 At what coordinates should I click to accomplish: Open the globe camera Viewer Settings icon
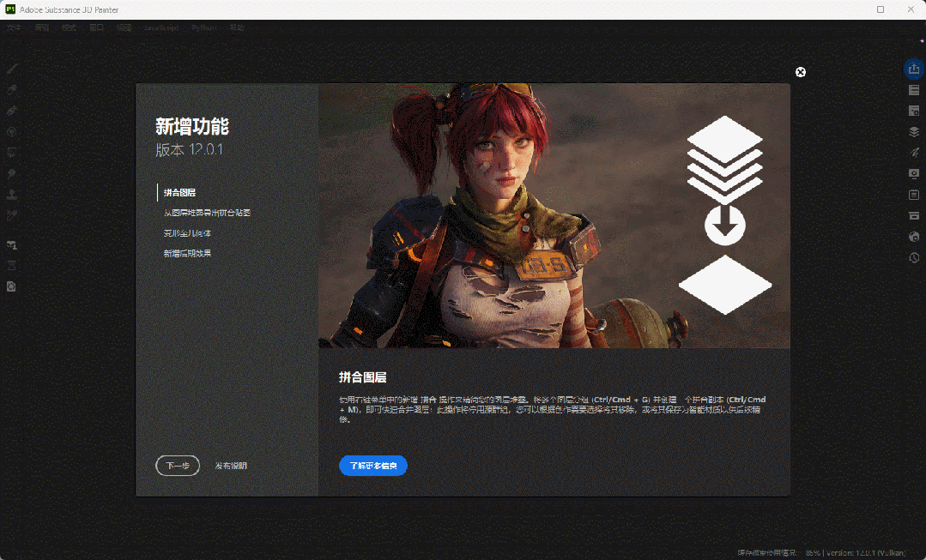[914, 237]
